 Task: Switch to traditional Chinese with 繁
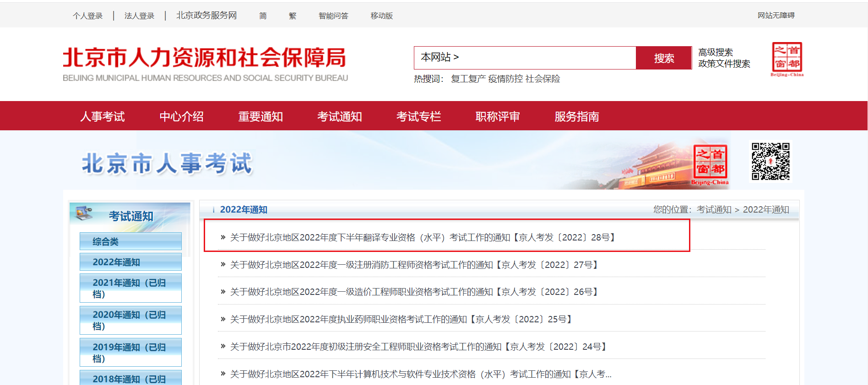(293, 16)
